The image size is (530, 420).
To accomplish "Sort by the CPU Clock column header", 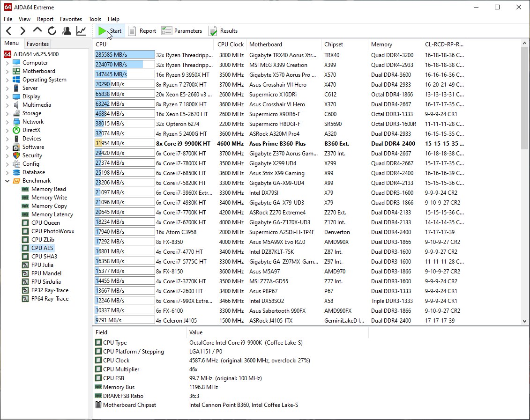I will pos(231,44).
